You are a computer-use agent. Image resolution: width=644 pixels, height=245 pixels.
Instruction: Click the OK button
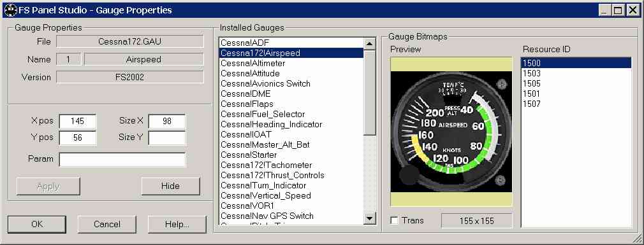click(36, 224)
